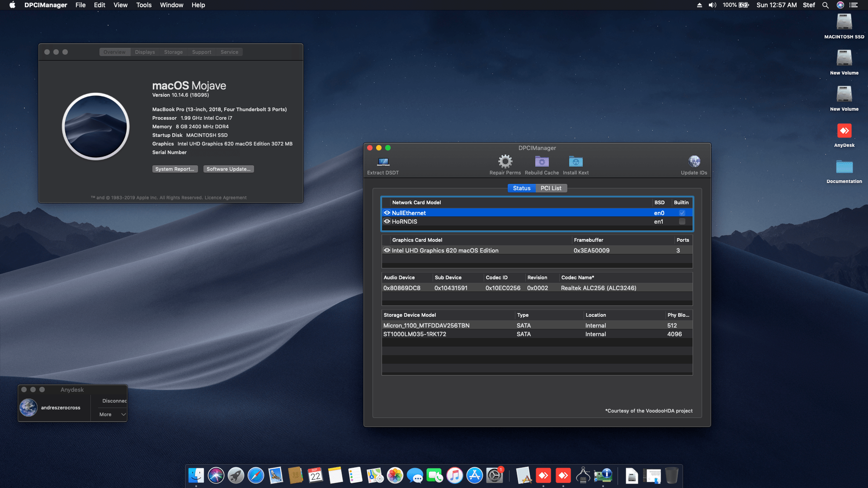This screenshot has height=488, width=868.
Task: Click the System Report button
Action: pyautogui.click(x=175, y=169)
